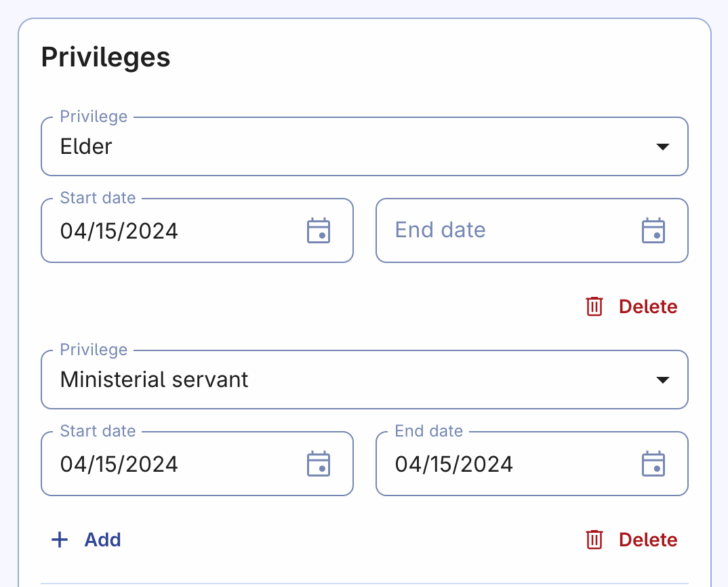Open calendar picker for Elder start date

[319, 230]
